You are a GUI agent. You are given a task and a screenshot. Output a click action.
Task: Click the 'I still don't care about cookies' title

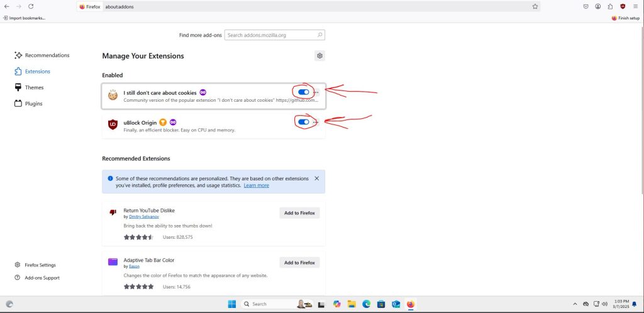[160, 93]
